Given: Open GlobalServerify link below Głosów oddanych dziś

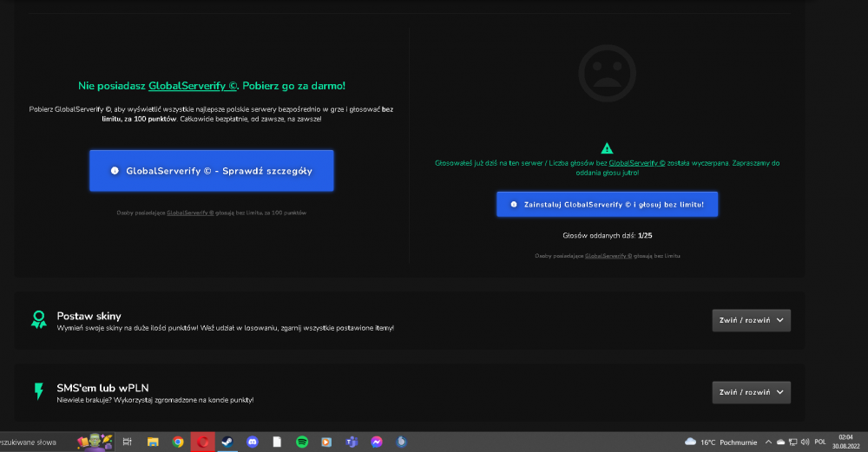Looking at the screenshot, I should point(608,256).
